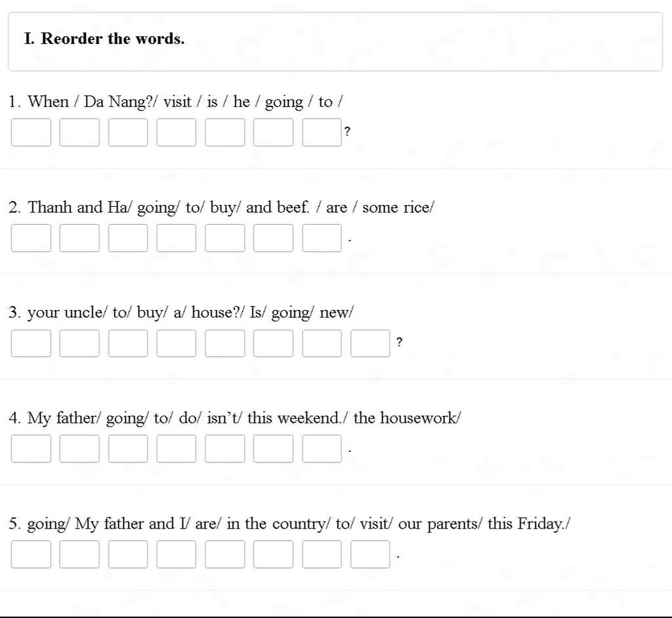
Task: Click the third answer box of question 5
Action: 128,554
